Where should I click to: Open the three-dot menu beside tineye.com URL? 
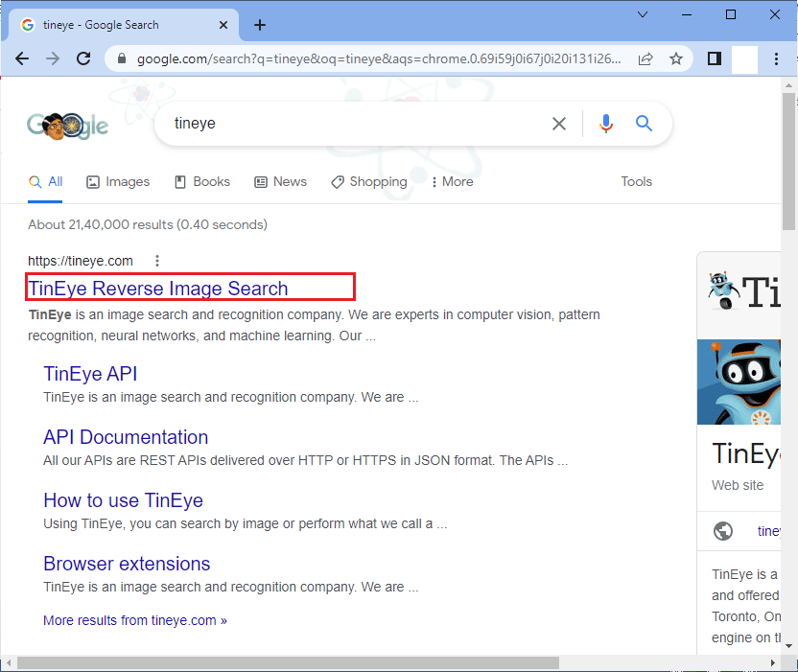pyautogui.click(x=157, y=261)
